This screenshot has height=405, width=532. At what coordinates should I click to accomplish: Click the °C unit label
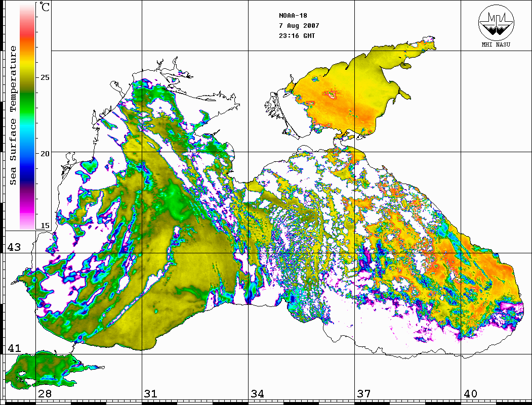45,7
